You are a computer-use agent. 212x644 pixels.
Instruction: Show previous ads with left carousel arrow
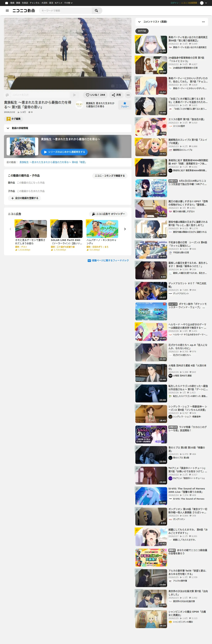[10, 229]
